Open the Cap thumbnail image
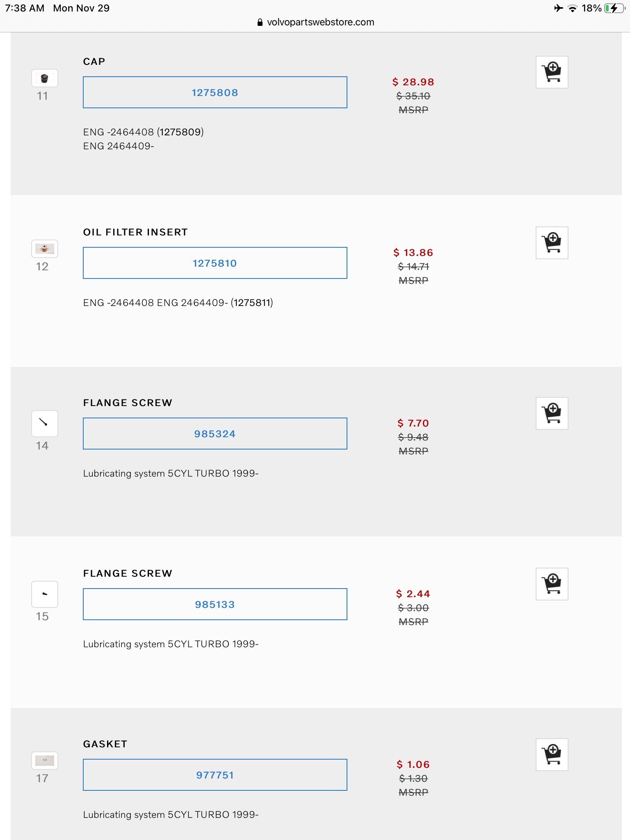This screenshot has width=630, height=840. (45, 78)
